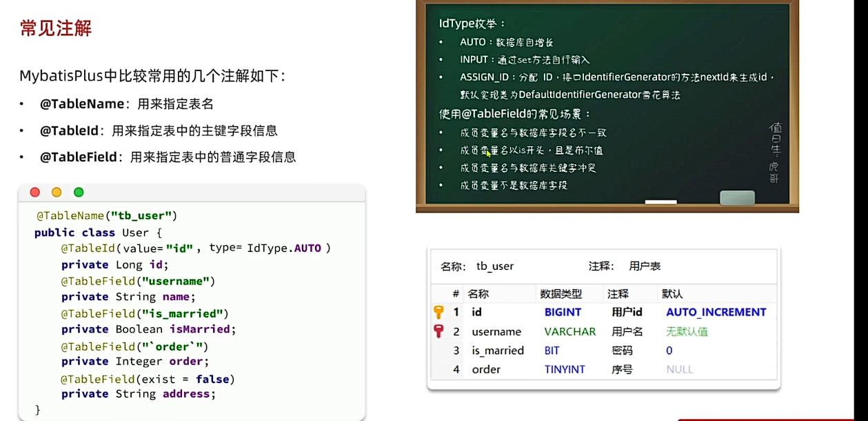868x421 pixels.
Task: Click the 常见注解 slide title
Action: (x=56, y=28)
